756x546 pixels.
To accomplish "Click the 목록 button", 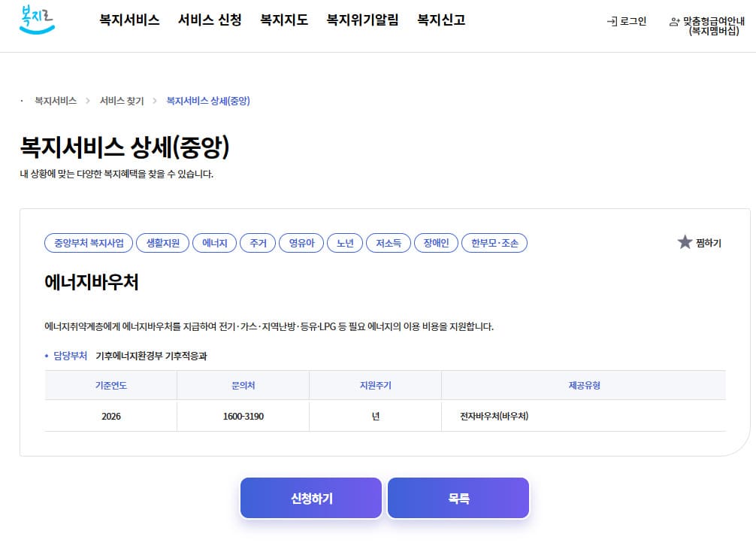I will coord(458,499).
